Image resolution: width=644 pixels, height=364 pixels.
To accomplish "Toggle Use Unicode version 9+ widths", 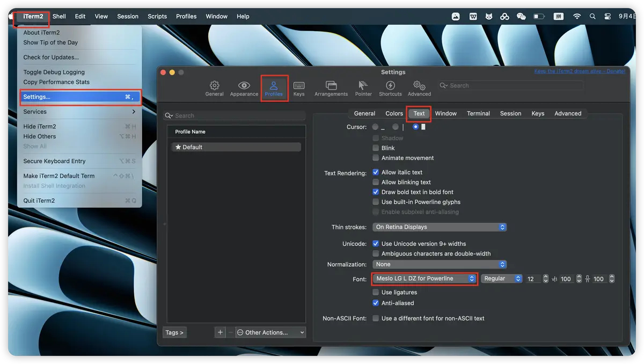I will [376, 244].
